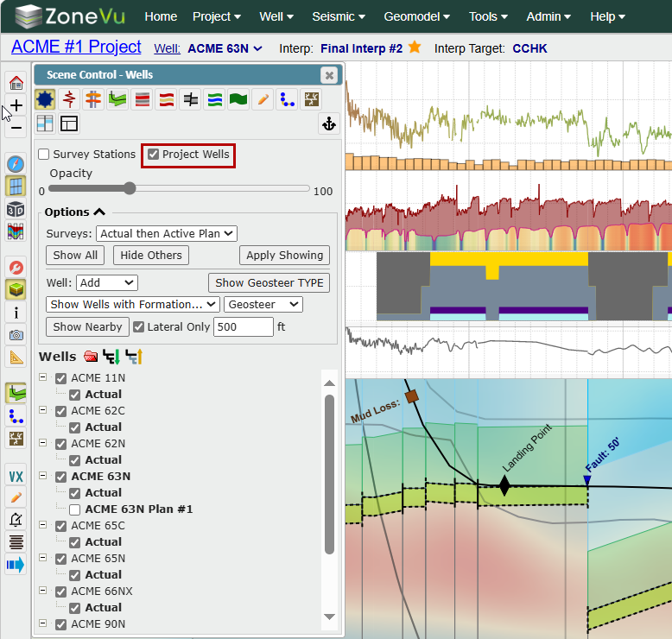Open the Seismic menu
672x639 pixels.
tap(339, 16)
